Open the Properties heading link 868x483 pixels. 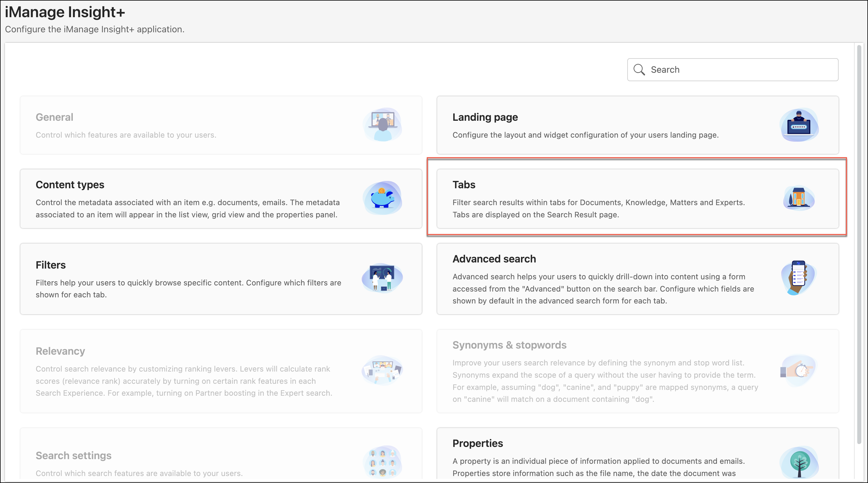pyautogui.click(x=477, y=443)
